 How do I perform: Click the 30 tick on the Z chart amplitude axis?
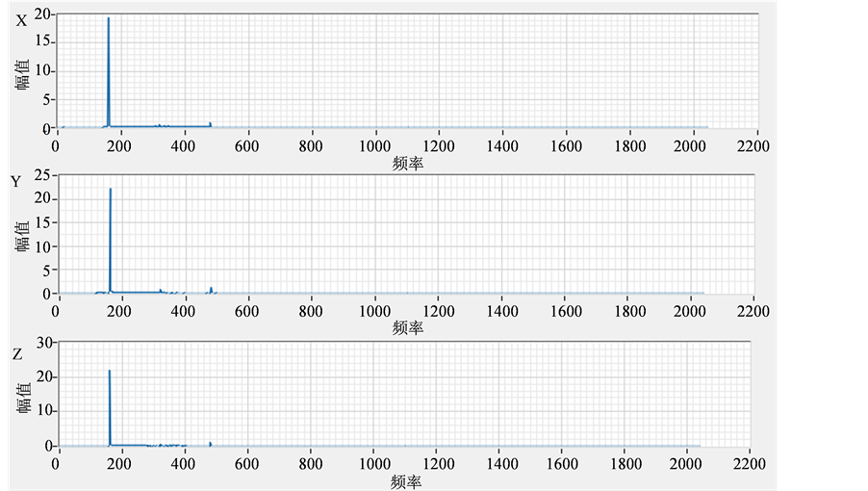point(43,343)
